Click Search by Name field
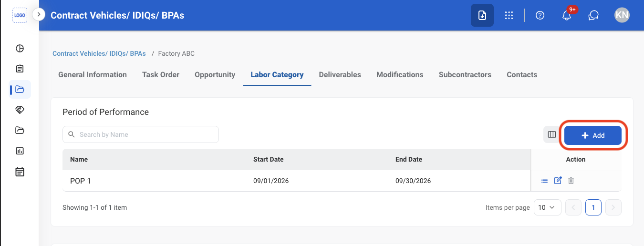 tap(141, 134)
